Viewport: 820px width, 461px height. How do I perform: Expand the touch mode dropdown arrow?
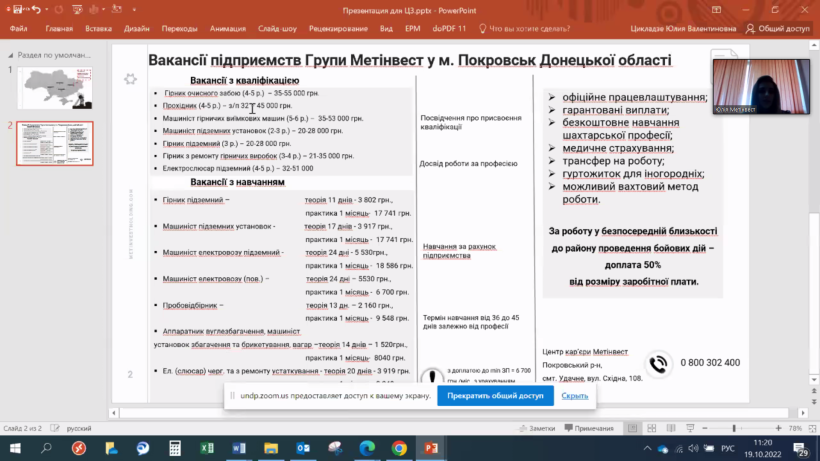point(104,9)
